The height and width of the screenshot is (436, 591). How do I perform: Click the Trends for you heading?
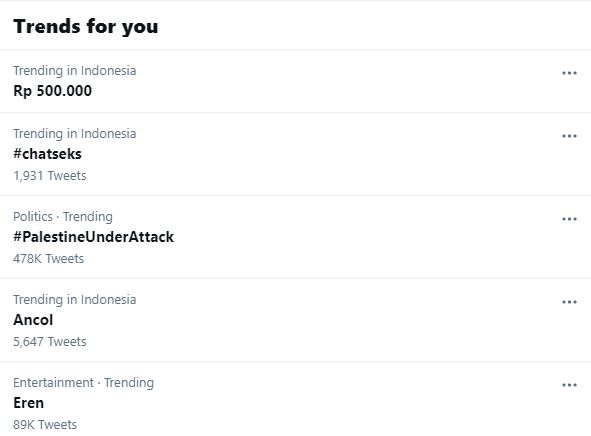tap(86, 26)
